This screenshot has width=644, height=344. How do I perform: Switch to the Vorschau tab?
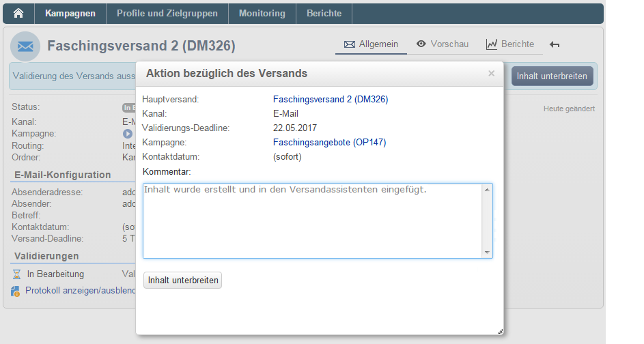(x=443, y=44)
